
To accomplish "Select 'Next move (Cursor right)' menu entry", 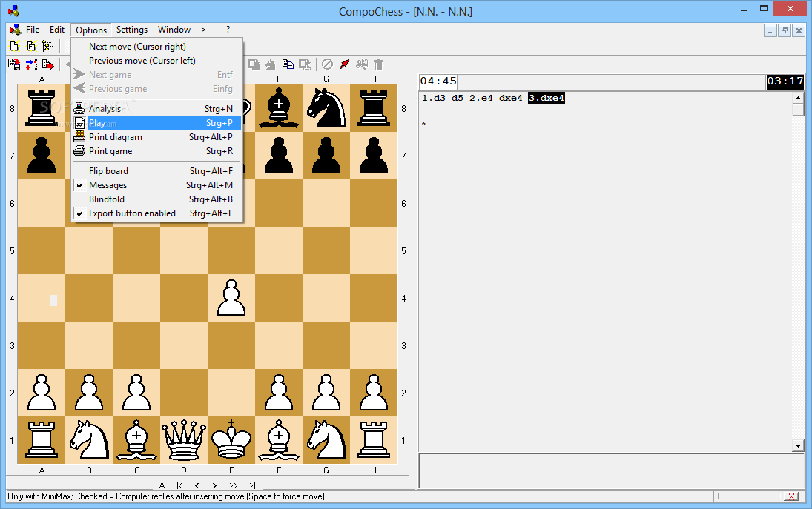I will click(x=157, y=47).
